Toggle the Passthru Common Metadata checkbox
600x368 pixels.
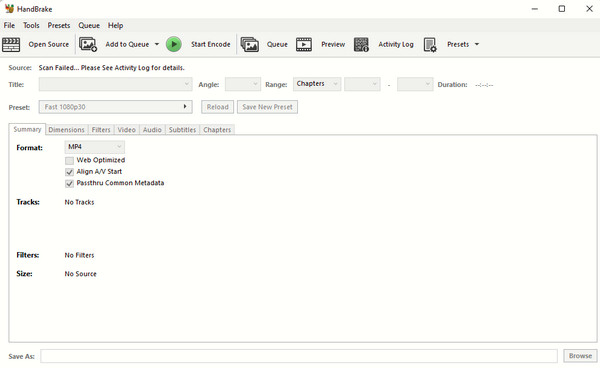[x=69, y=184]
